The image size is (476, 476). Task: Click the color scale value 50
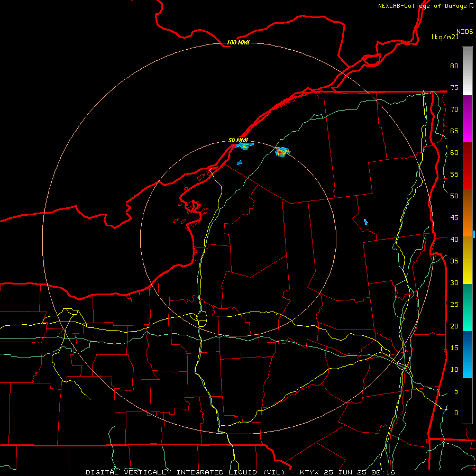[x=454, y=196]
